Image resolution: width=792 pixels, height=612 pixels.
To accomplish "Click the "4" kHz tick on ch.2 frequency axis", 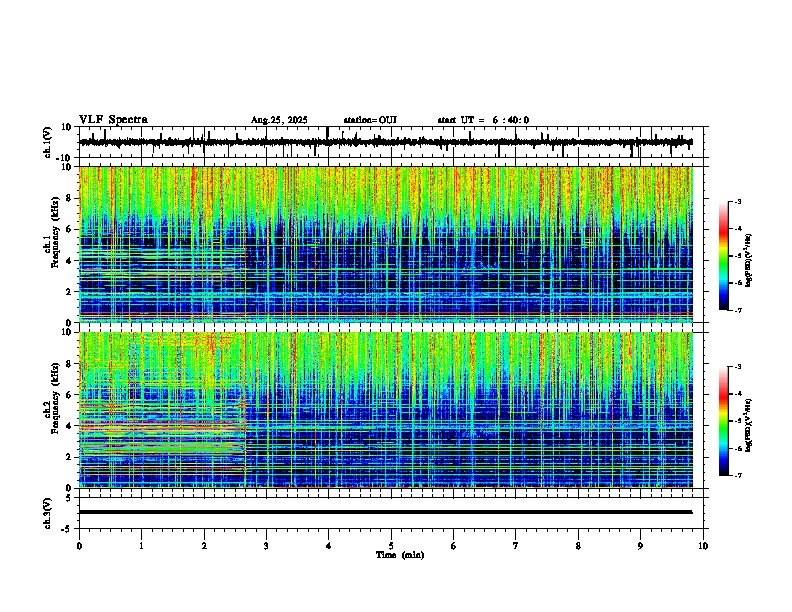I will pos(70,426).
